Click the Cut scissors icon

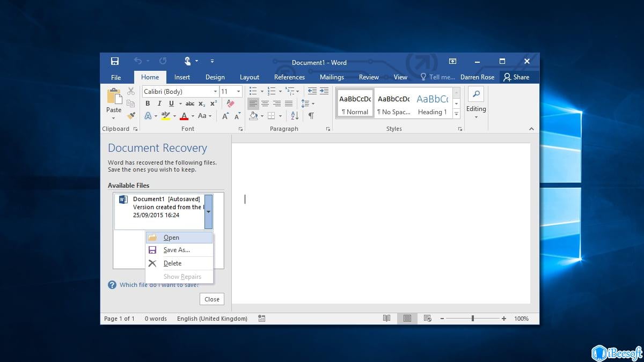tap(131, 91)
